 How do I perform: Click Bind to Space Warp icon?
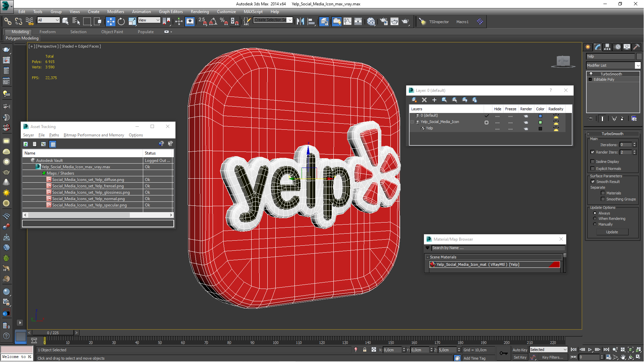tap(30, 21)
